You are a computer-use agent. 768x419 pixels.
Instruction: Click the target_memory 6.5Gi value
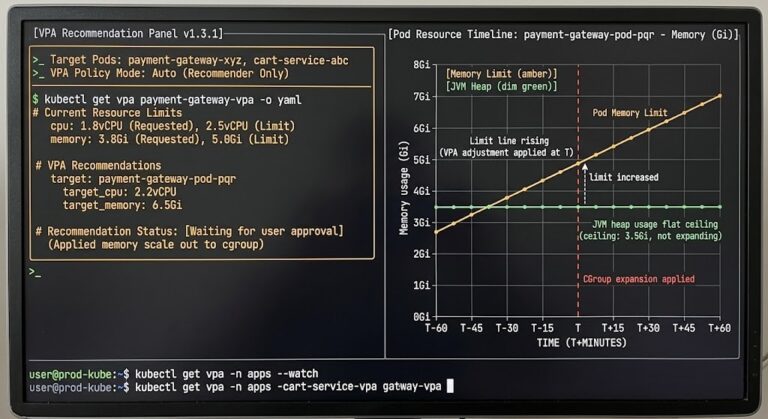[x=122, y=205]
